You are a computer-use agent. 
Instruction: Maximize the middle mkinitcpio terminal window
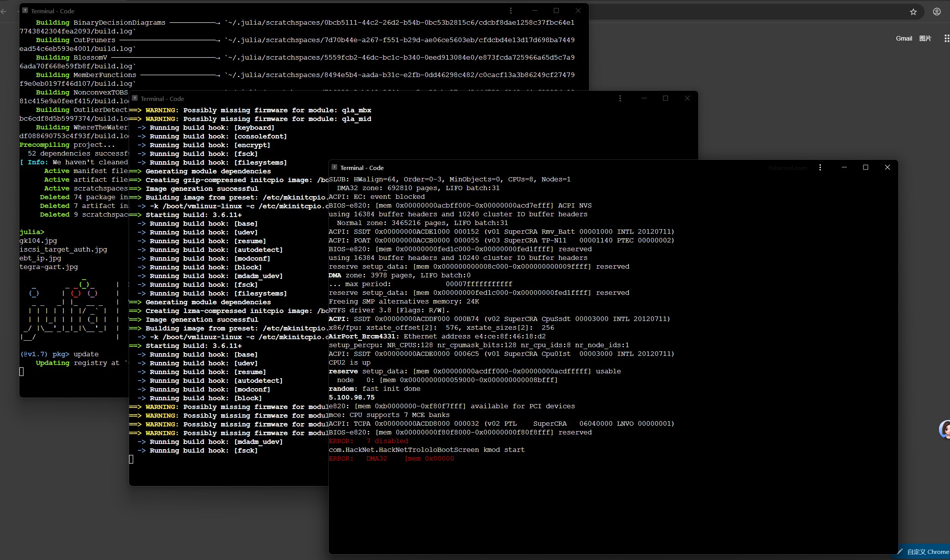(x=665, y=98)
